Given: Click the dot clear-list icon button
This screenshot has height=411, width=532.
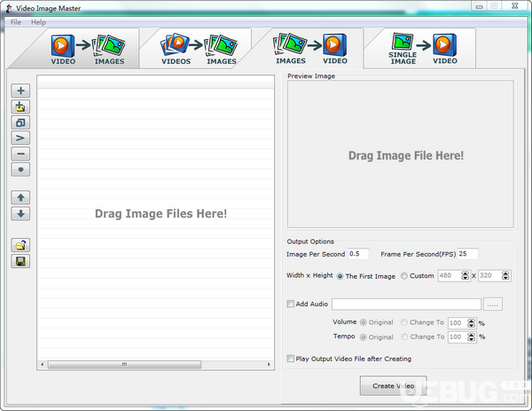Looking at the screenshot, I should click(20, 170).
